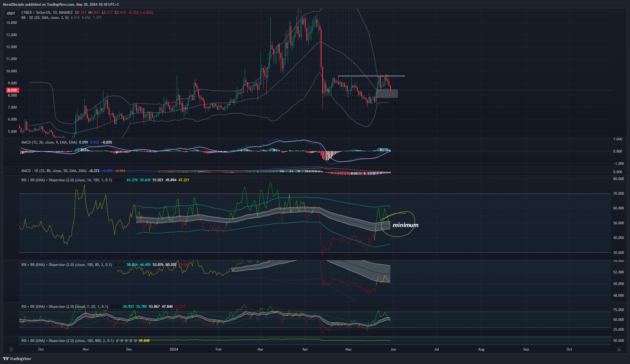
Task: Click the Z timezone icon on time axis
Action: pyautogui.click(x=11, y=349)
